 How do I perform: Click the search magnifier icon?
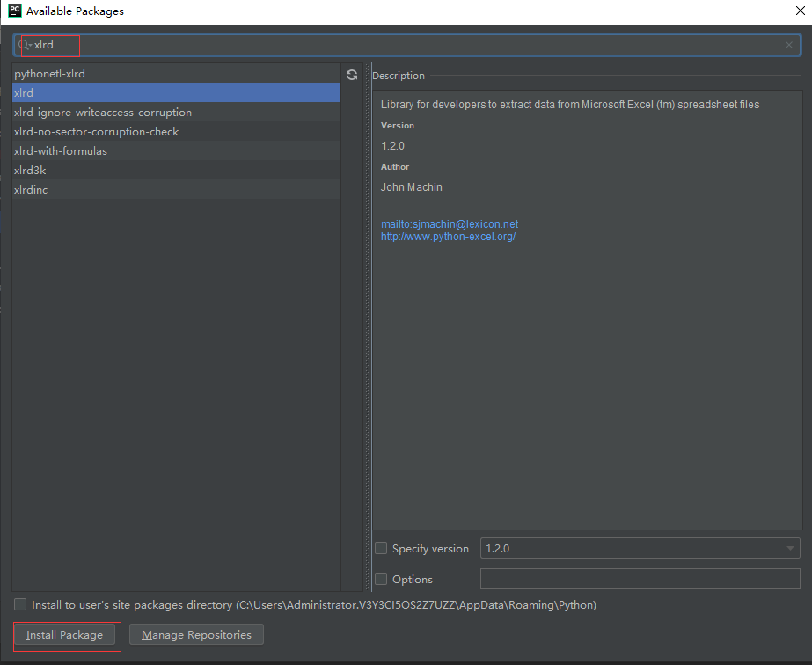pyautogui.click(x=25, y=45)
